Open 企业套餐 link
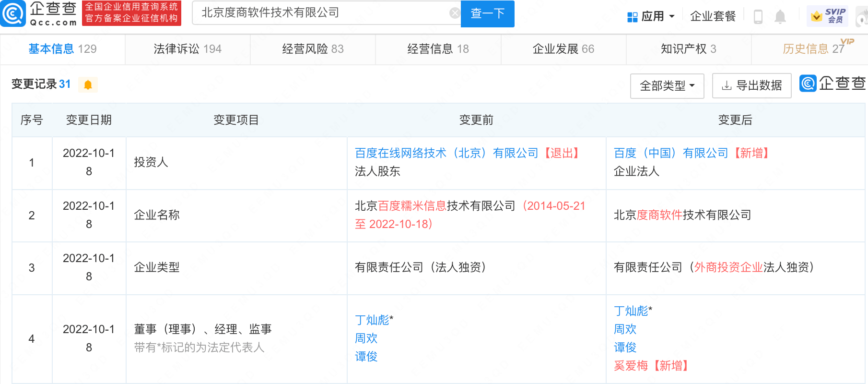 coord(713,16)
